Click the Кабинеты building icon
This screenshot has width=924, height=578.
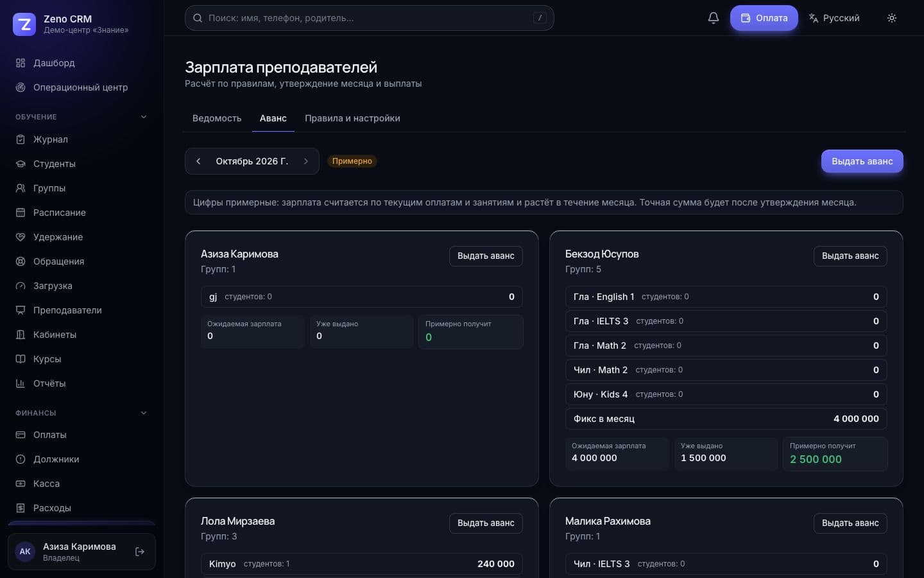click(x=21, y=335)
